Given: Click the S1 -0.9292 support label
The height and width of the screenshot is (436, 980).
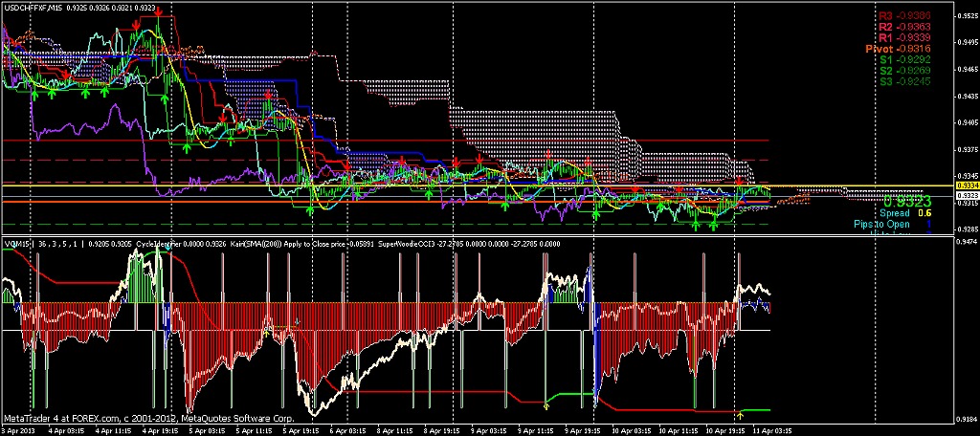Looking at the screenshot, I should coord(905,60).
